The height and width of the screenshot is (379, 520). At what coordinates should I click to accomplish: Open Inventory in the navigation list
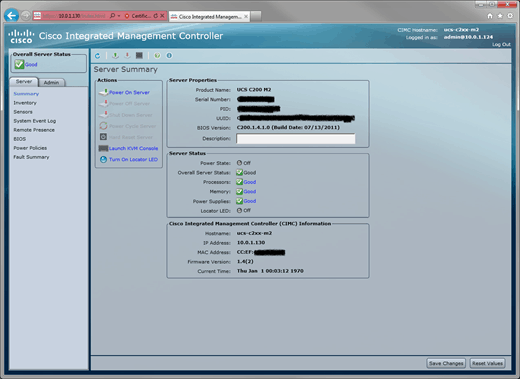(x=25, y=103)
